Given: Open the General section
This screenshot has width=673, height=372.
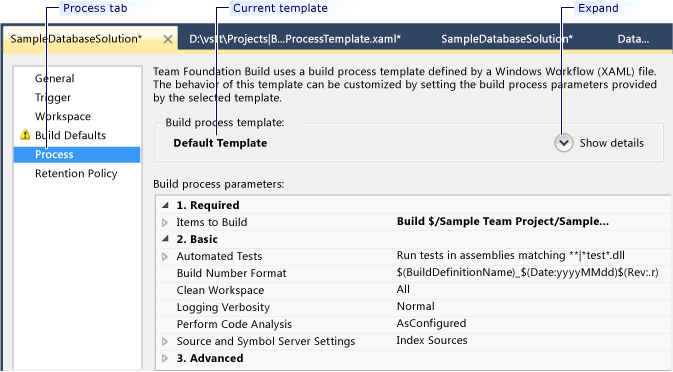Looking at the screenshot, I should pos(55,79).
